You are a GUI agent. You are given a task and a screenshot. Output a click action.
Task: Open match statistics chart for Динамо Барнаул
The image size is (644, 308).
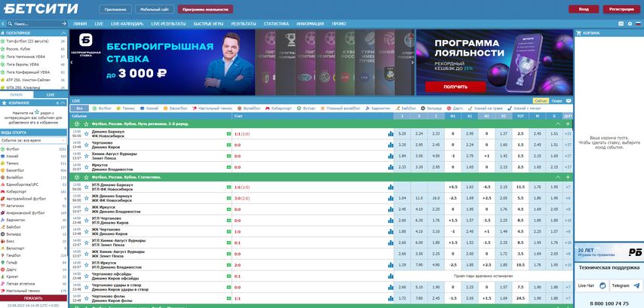click(391, 134)
